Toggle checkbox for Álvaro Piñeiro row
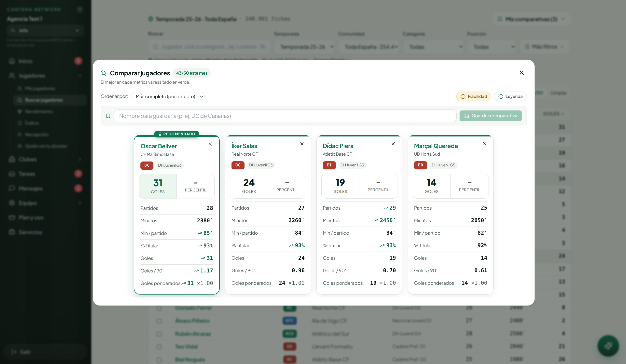 click(159, 321)
